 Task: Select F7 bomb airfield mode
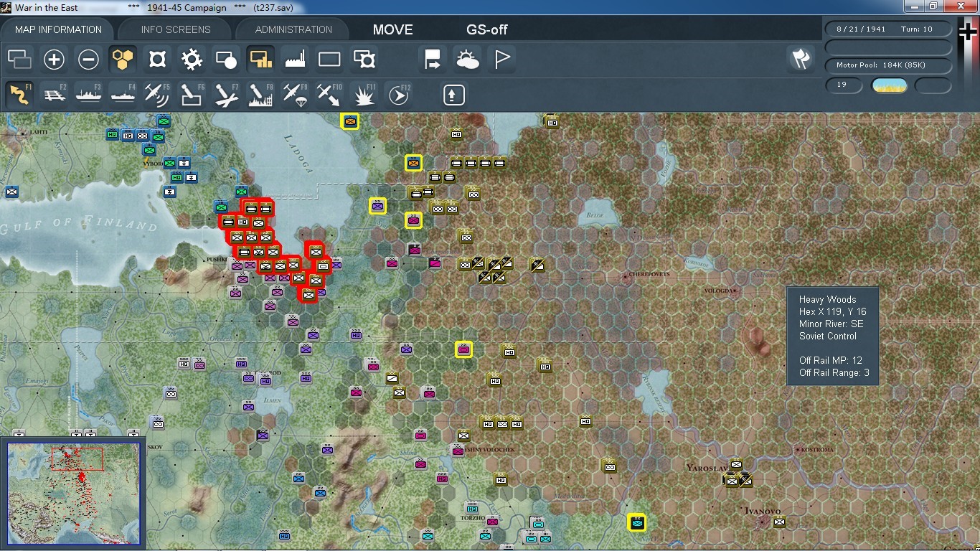226,95
